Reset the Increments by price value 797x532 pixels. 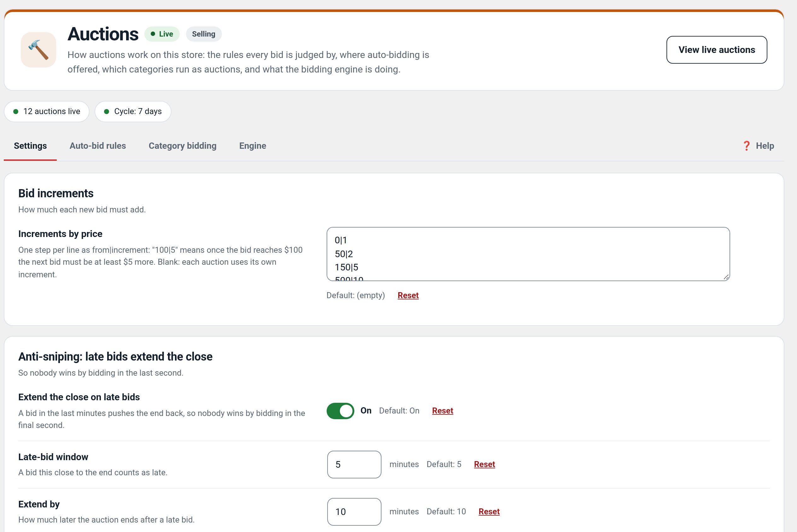pyautogui.click(x=408, y=296)
